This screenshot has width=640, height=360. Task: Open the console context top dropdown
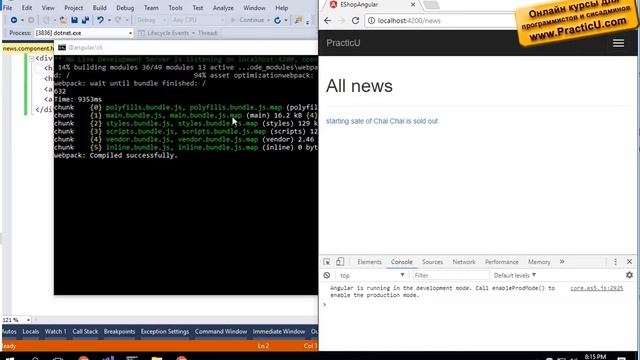(x=371, y=276)
